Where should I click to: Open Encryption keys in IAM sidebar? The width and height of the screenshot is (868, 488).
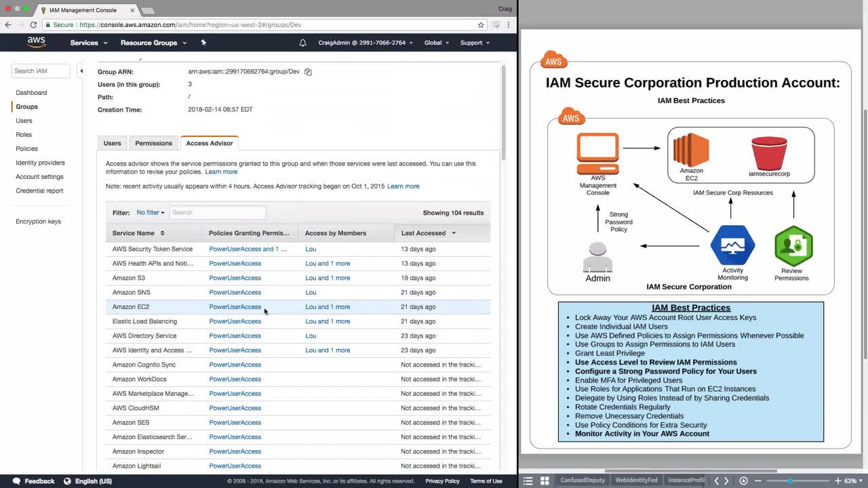[x=38, y=222]
